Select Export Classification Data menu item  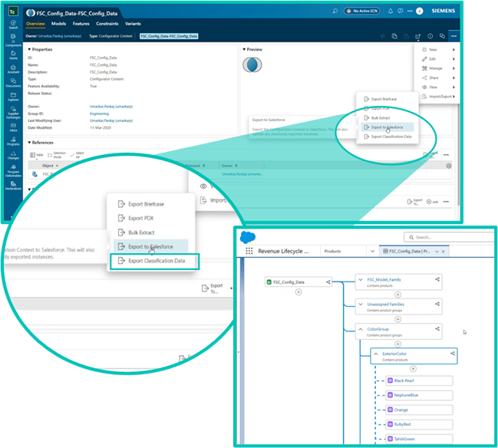pos(156,262)
